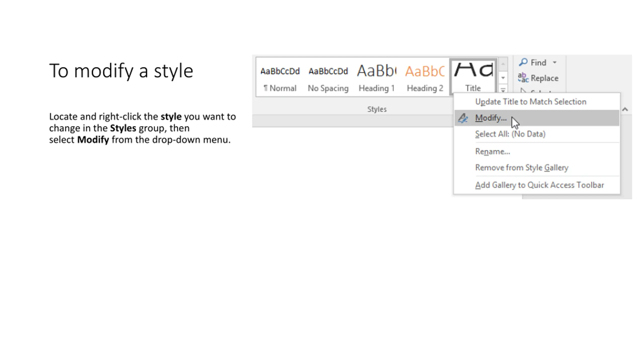The image size is (644, 362).
Task: Click Add Gallery to Quick Access Toolbar
Action: pos(539,185)
